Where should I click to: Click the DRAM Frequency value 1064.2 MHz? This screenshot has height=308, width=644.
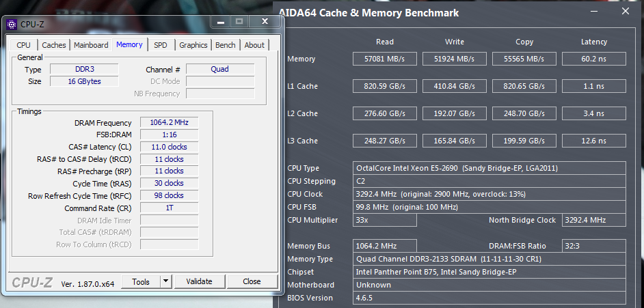point(170,122)
